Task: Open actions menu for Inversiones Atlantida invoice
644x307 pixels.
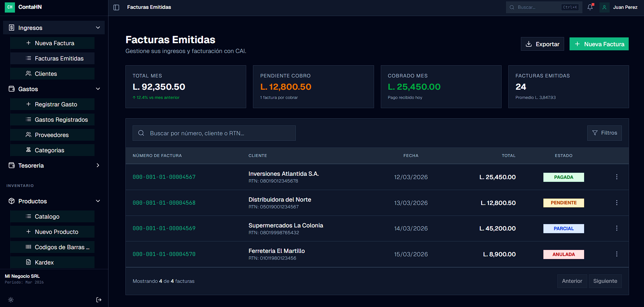Action: click(x=616, y=177)
